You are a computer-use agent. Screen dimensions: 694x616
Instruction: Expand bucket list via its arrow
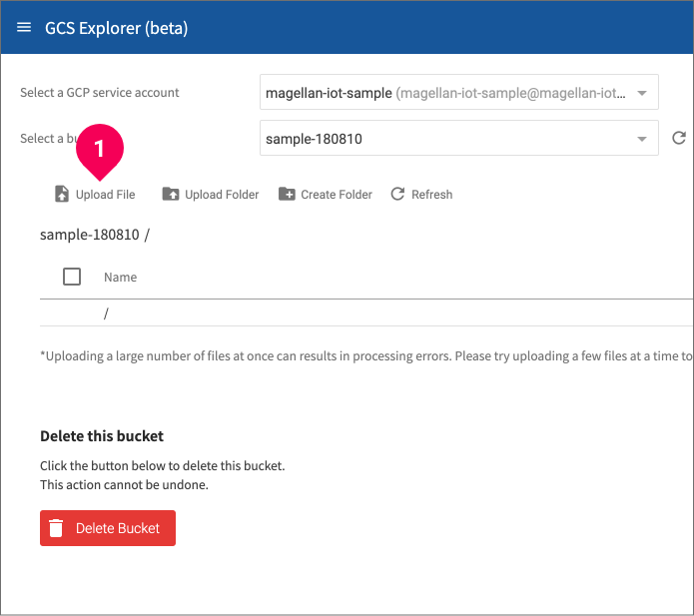[x=642, y=139]
